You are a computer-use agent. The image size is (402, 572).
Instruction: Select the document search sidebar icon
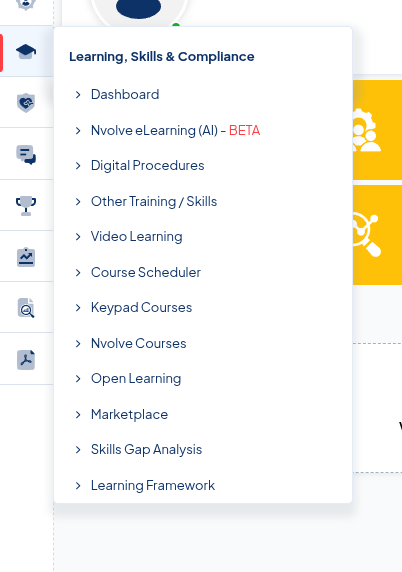(26, 308)
